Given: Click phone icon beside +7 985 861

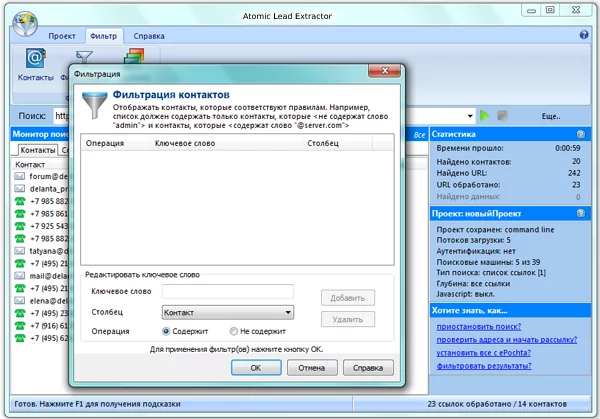Looking at the screenshot, I should tap(20, 214).
